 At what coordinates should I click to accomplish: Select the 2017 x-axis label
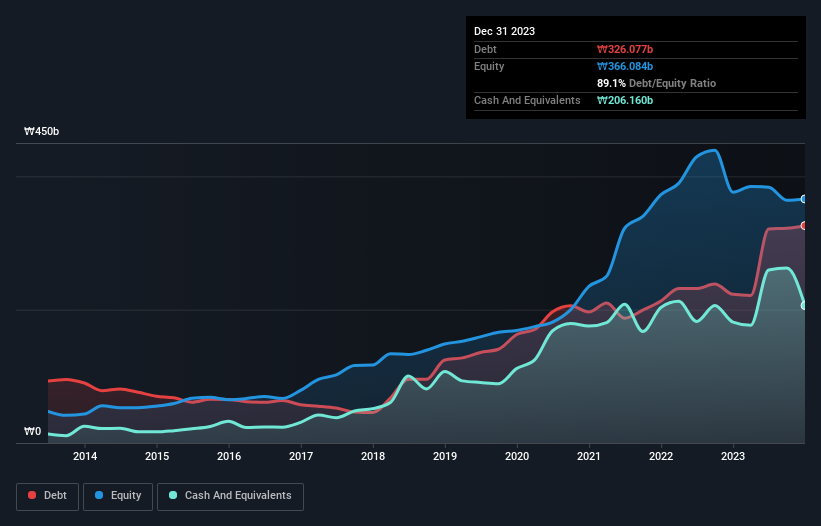(x=301, y=456)
